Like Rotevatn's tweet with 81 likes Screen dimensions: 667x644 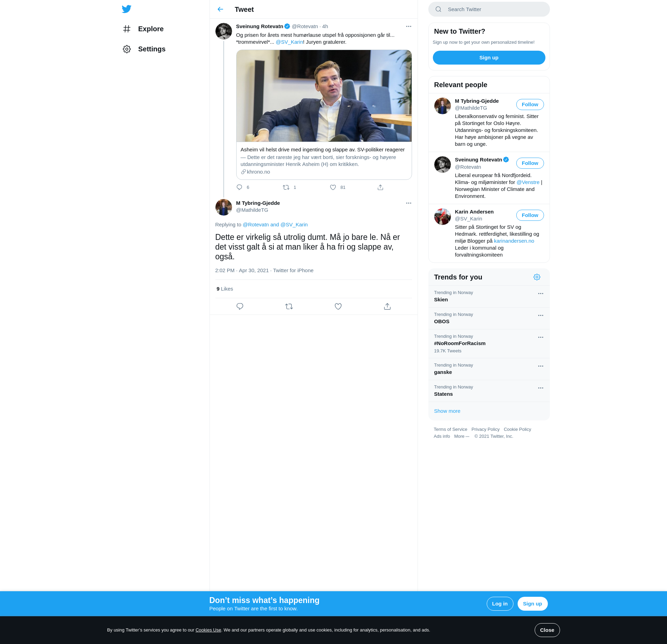(333, 187)
